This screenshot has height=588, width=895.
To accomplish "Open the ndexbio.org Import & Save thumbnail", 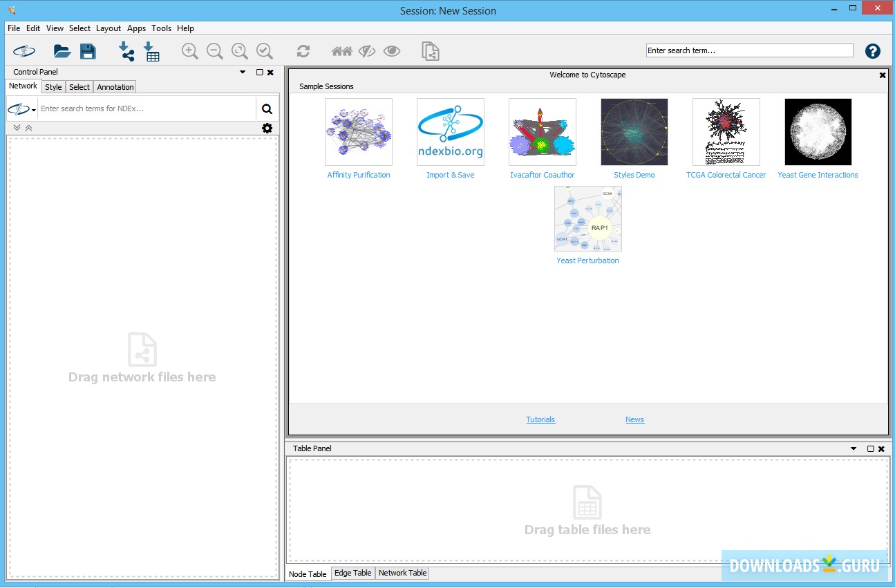I will (x=451, y=132).
